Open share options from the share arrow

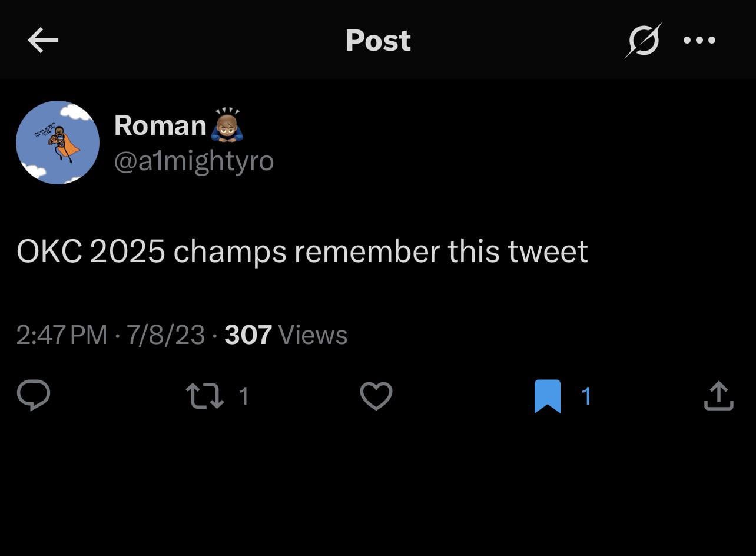718,395
